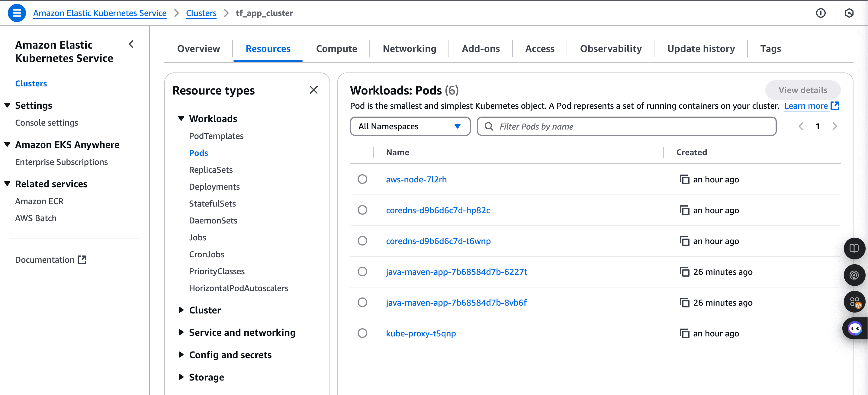Click the support headset icon on right edge
The width and height of the screenshot is (868, 395).
(854, 275)
